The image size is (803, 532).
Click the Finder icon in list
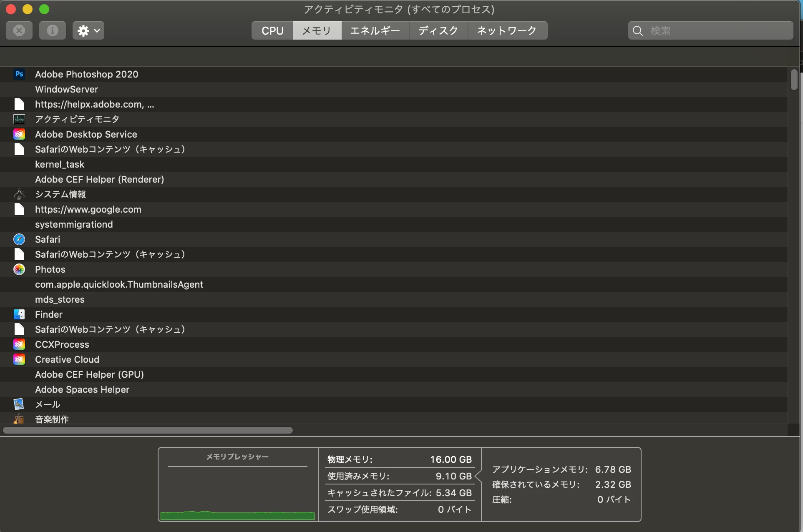click(x=19, y=314)
